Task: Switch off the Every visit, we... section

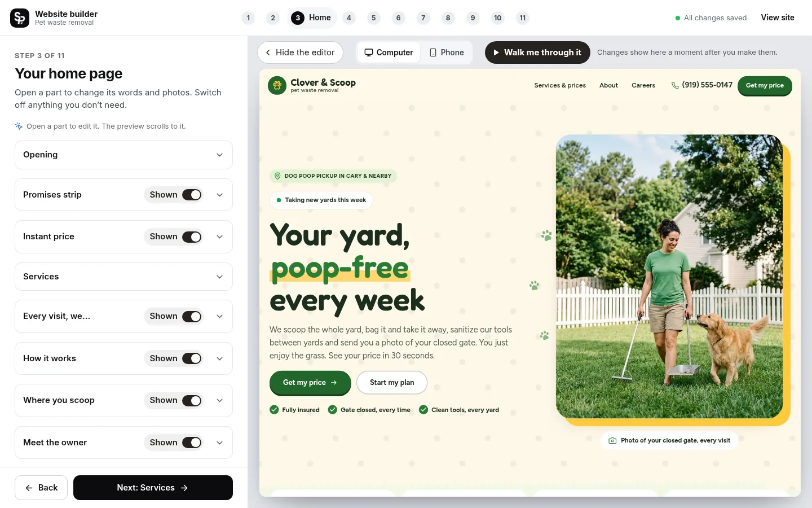Action: pyautogui.click(x=192, y=317)
